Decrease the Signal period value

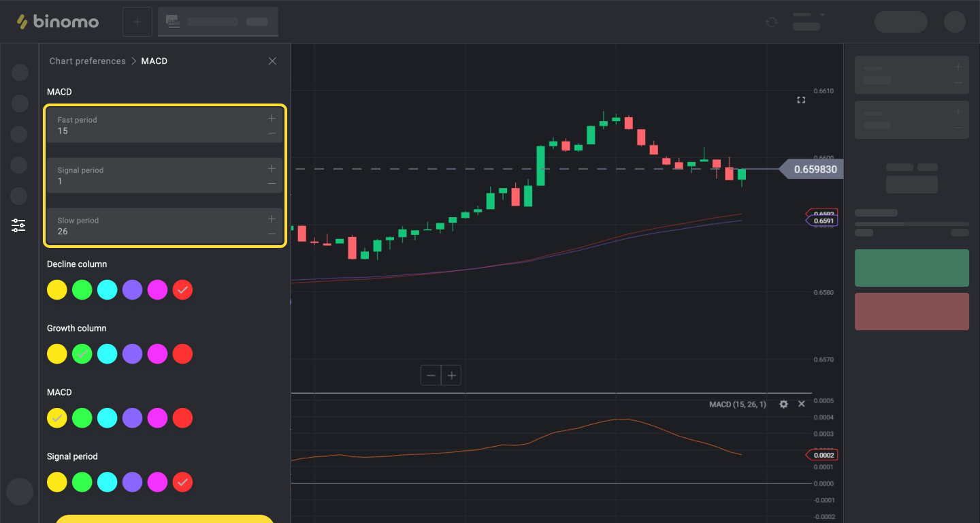272,184
